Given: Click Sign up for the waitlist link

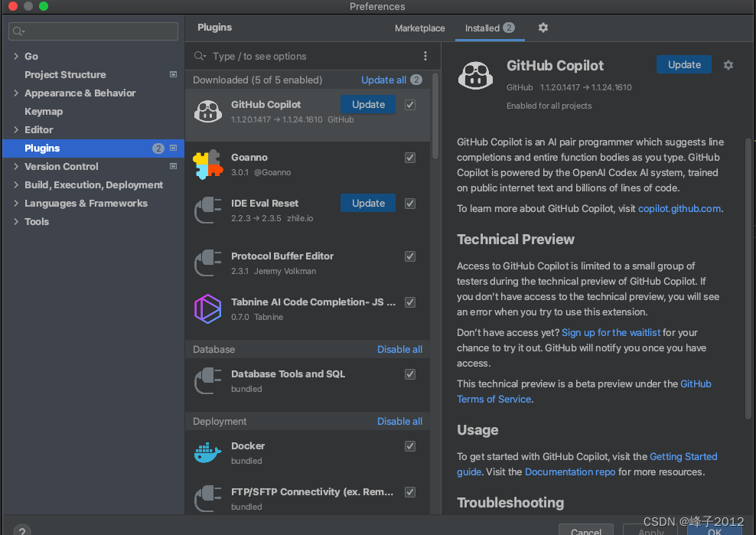Looking at the screenshot, I should click(x=611, y=332).
